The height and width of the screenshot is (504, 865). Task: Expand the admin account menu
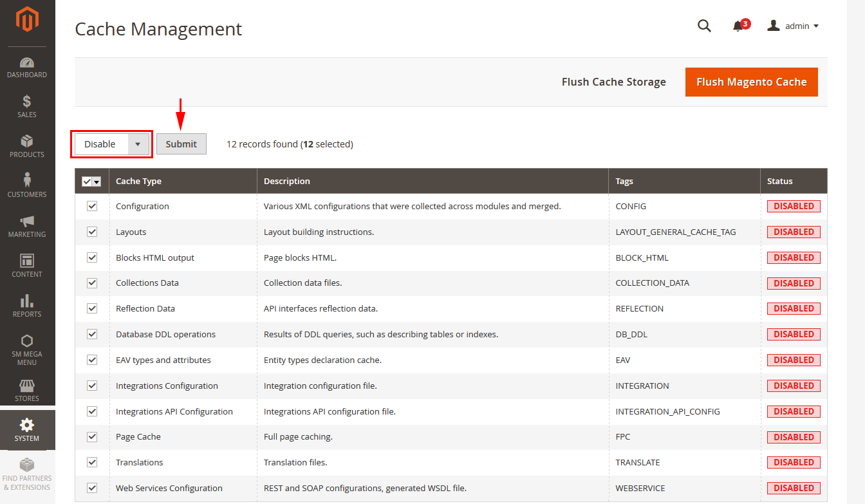click(x=793, y=26)
